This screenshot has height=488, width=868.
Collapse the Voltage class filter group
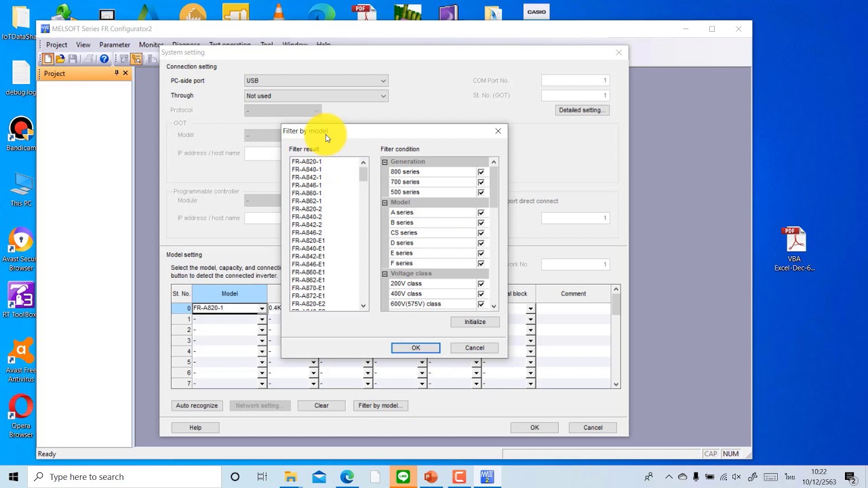pos(384,274)
